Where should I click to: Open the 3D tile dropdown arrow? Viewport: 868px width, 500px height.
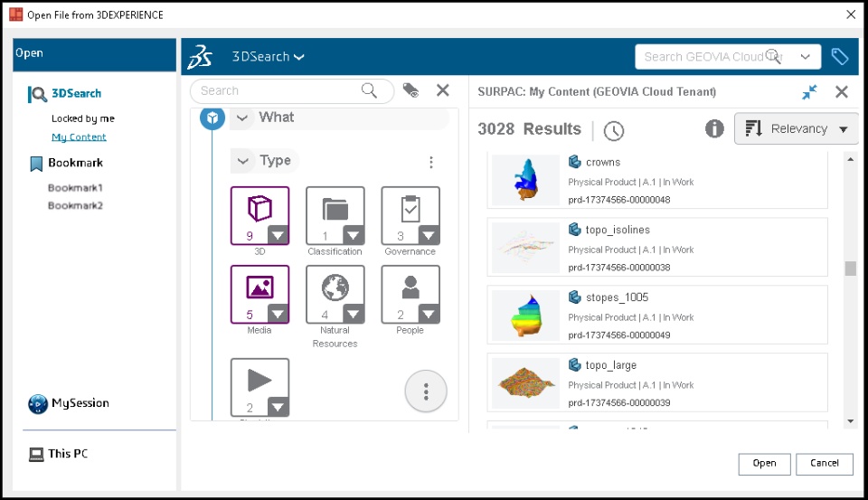point(278,235)
